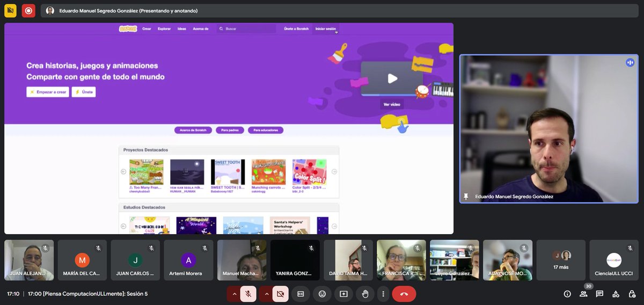The image size is (644, 305).
Task: Click the presenter avatar in top bar
Action: [x=50, y=11]
